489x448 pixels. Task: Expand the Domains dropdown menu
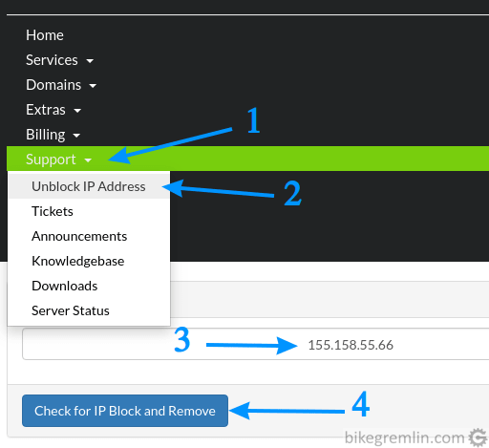pyautogui.click(x=61, y=85)
